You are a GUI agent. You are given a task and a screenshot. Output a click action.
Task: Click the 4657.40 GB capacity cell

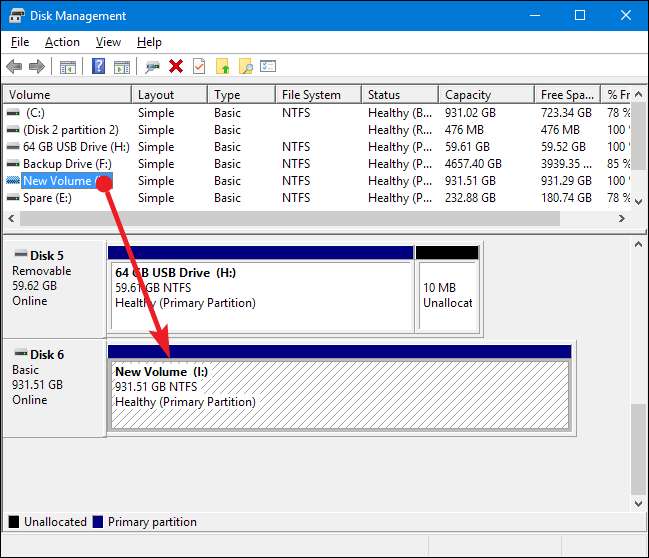pos(473,164)
